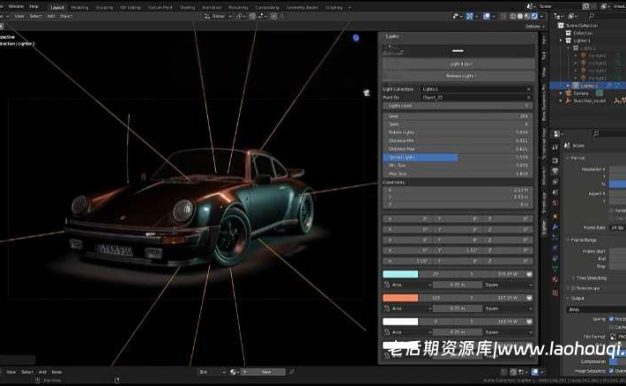Image resolution: width=626 pixels, height=386 pixels.
Task: Click the camera view icon in viewport
Action: click(366, 93)
